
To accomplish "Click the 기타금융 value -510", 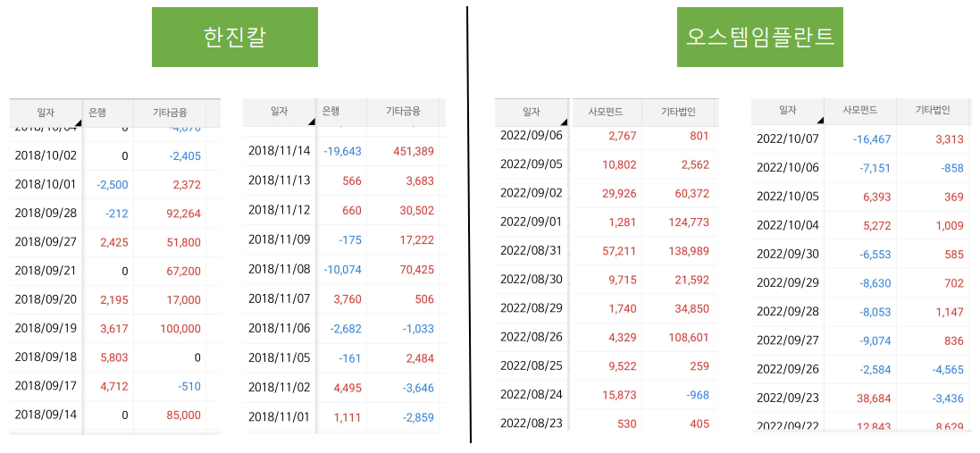I will 188,386.
